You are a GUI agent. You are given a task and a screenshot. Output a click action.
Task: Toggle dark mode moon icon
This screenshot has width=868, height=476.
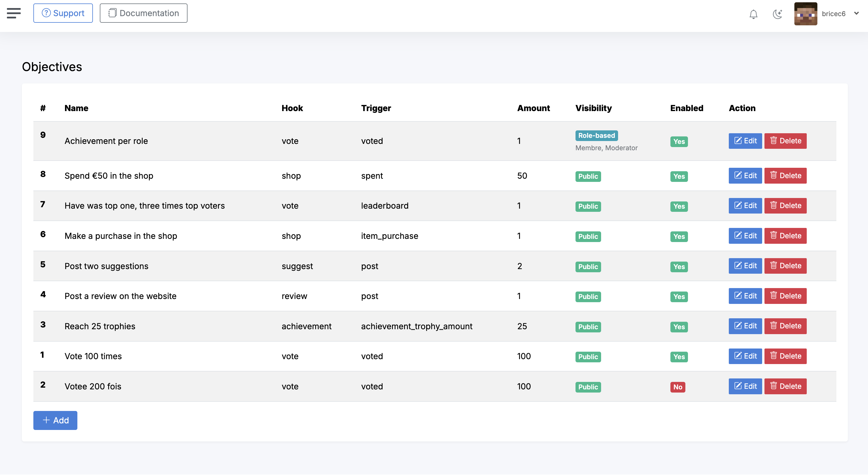click(777, 14)
